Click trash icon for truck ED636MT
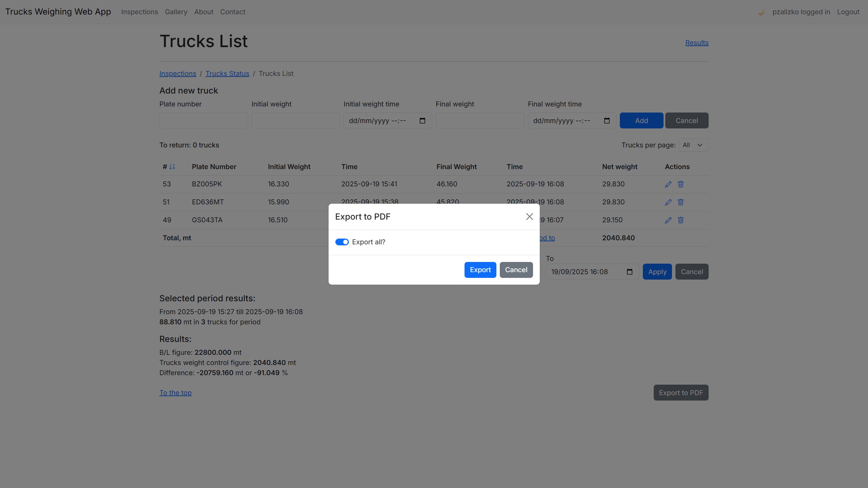 (x=680, y=202)
